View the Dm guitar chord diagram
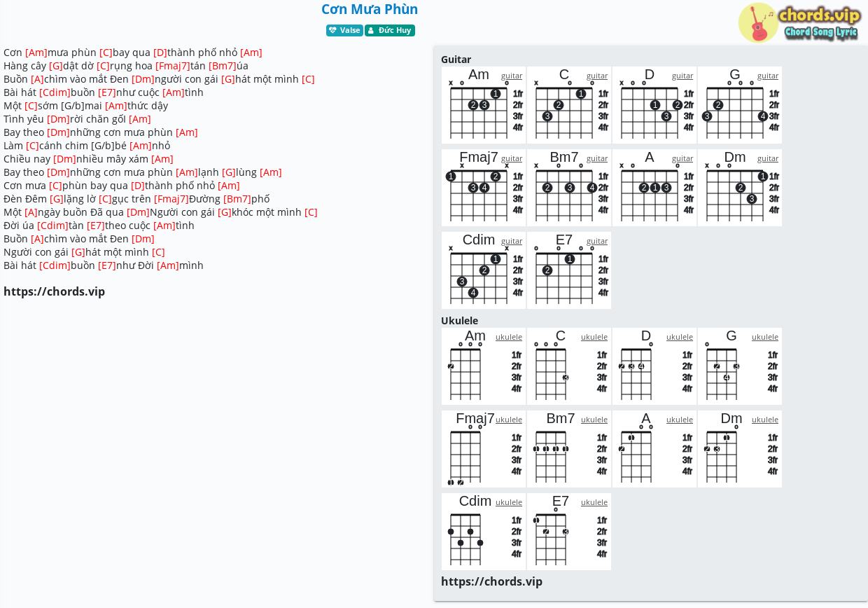Screen dimensions: 868x608 coord(740,188)
